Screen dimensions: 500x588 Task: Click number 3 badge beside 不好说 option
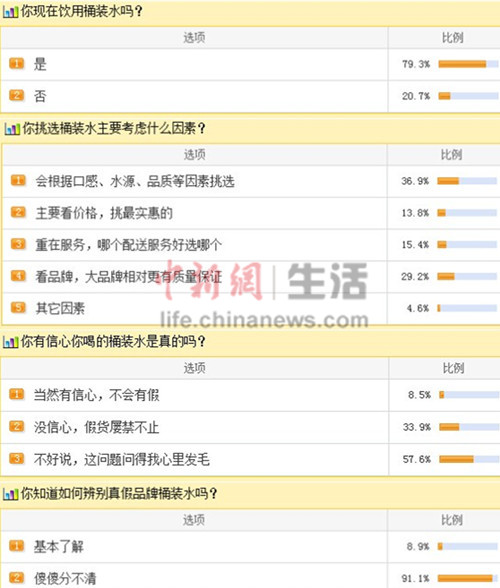click(17, 459)
